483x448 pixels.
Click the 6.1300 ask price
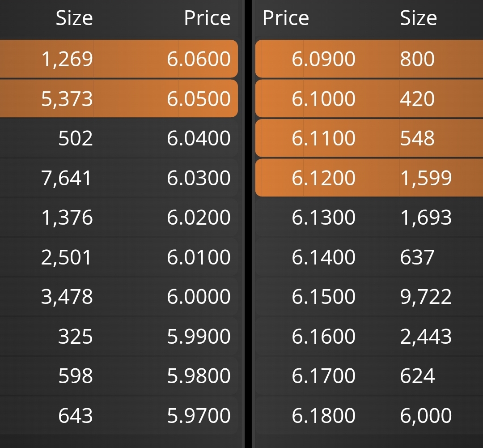pos(323,217)
